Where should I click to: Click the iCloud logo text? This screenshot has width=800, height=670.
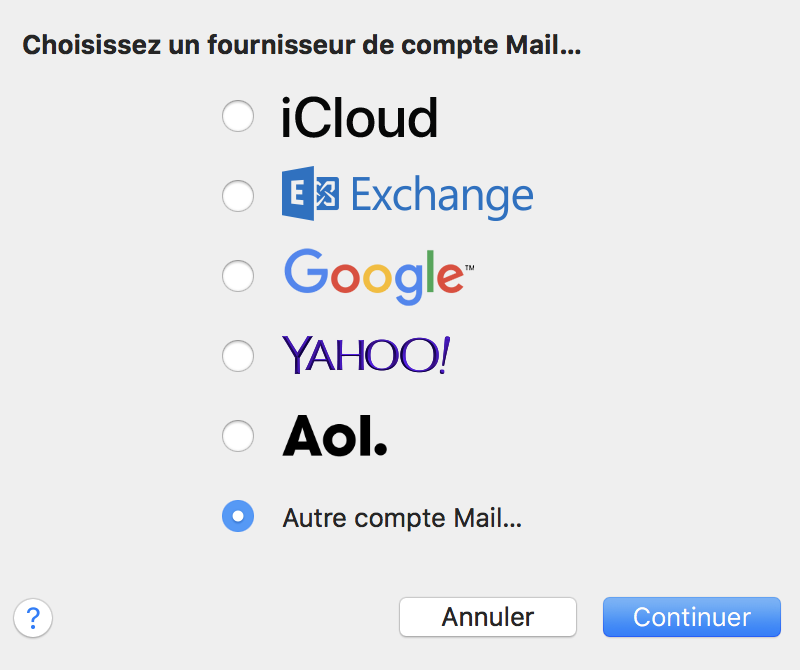359,118
